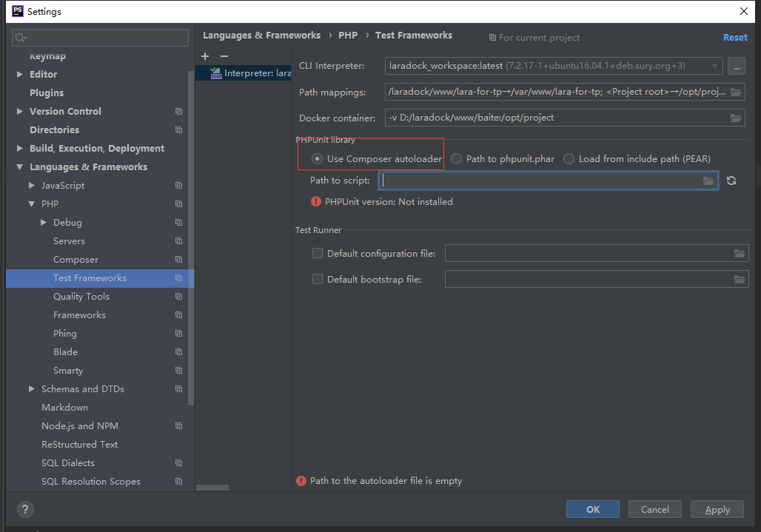Browse folder icon in Path to script field
Image resolution: width=761 pixels, height=532 pixels.
tap(708, 181)
